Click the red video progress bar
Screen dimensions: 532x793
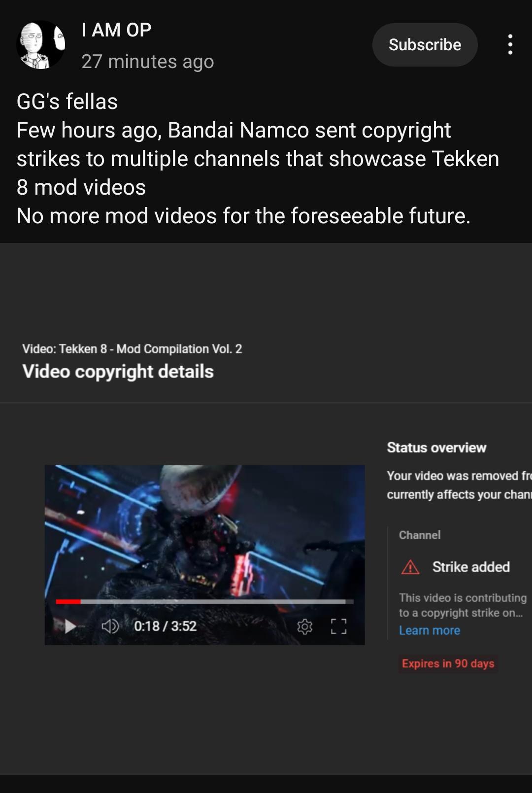coord(204,602)
